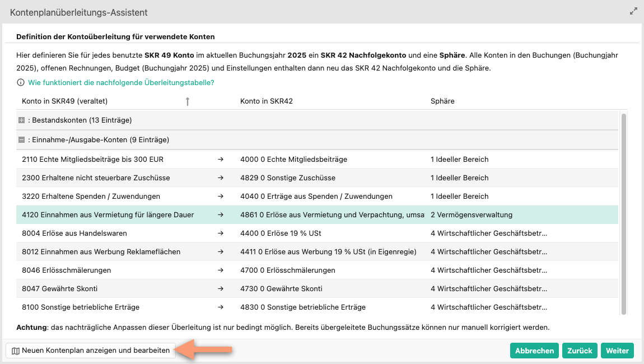The width and height of the screenshot is (644, 364).
Task: Select 4411 0 Erlöse aus Werbung 19 % USt cell
Action: tap(328, 252)
